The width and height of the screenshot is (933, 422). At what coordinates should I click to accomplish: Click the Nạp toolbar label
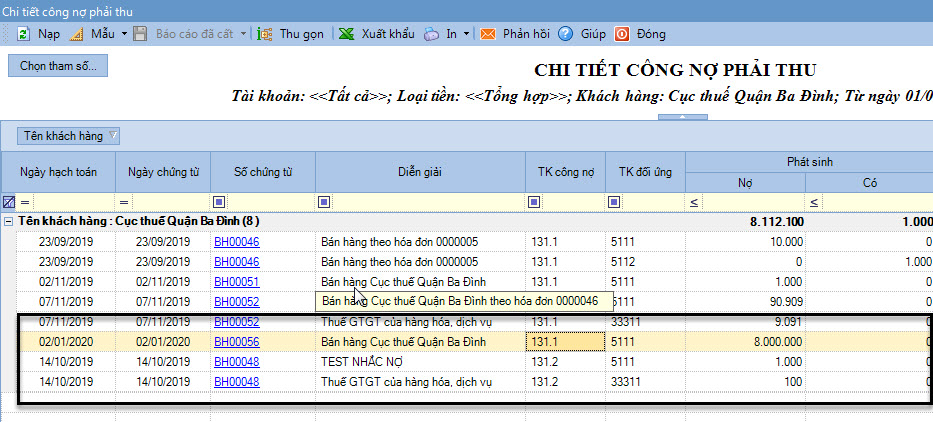point(49,34)
